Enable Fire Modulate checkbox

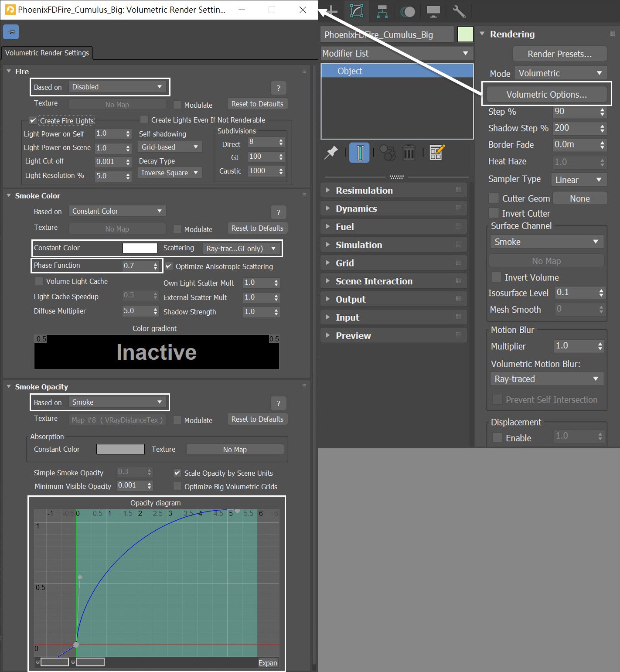point(177,105)
